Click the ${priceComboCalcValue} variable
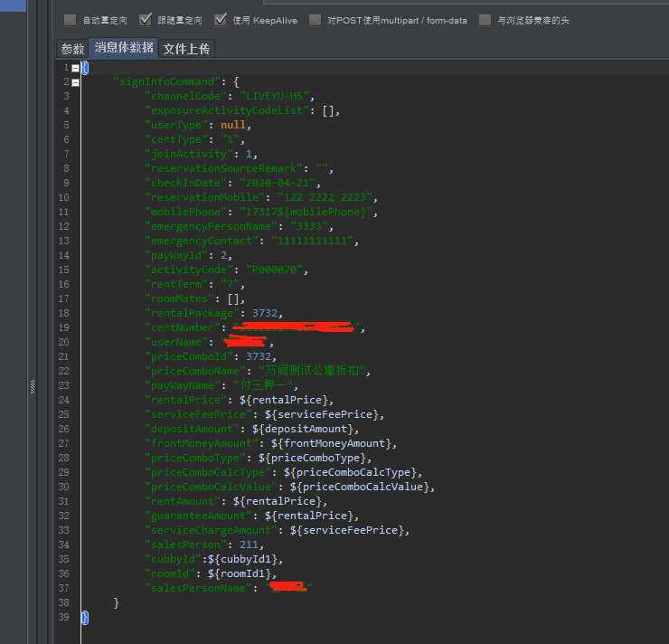This screenshot has width=669, height=644. pyautogui.click(x=359, y=487)
